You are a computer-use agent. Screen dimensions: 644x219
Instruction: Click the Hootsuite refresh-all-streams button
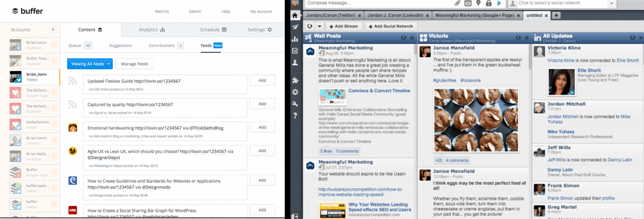coord(309,26)
